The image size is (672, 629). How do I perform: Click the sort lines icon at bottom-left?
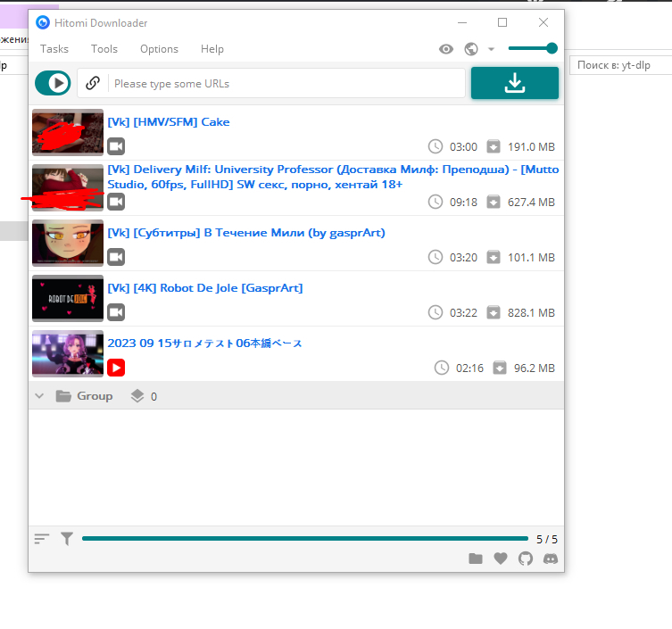coord(41,539)
